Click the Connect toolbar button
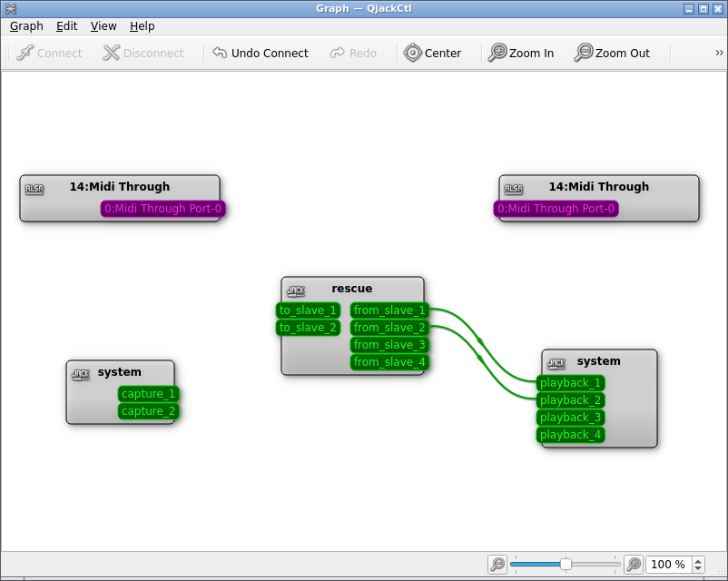This screenshot has width=728, height=581. click(x=49, y=53)
